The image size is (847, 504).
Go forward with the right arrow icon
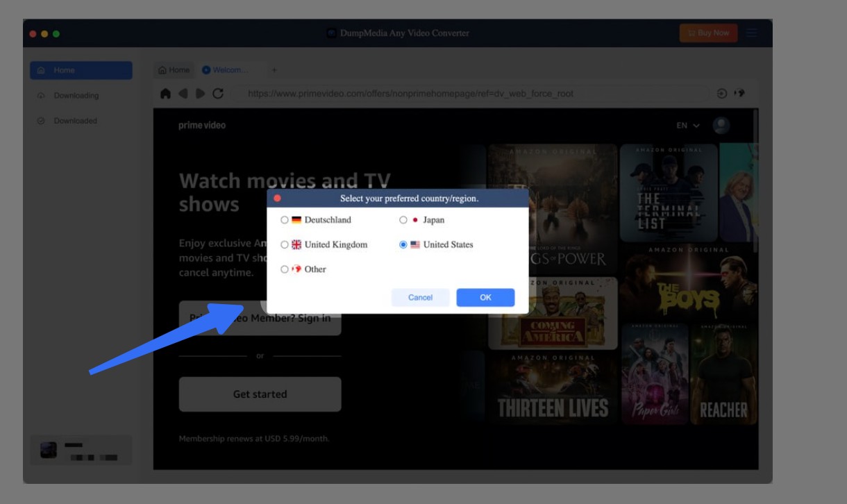[200, 93]
